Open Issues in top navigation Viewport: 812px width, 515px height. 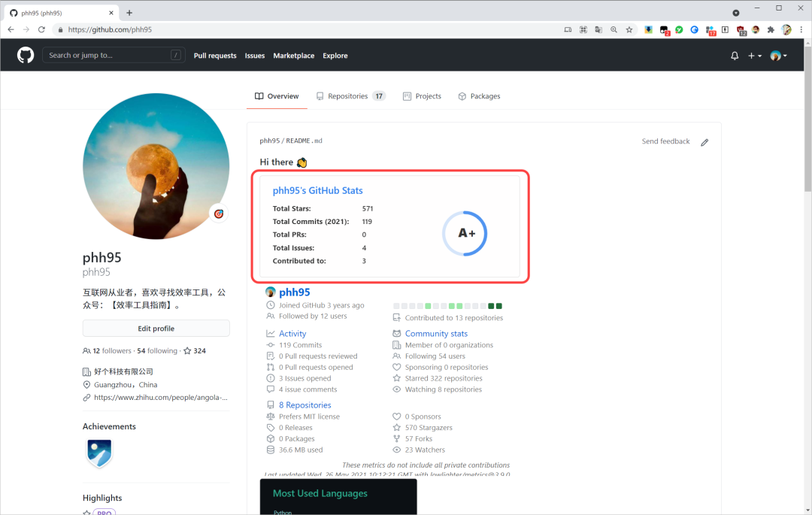255,56
